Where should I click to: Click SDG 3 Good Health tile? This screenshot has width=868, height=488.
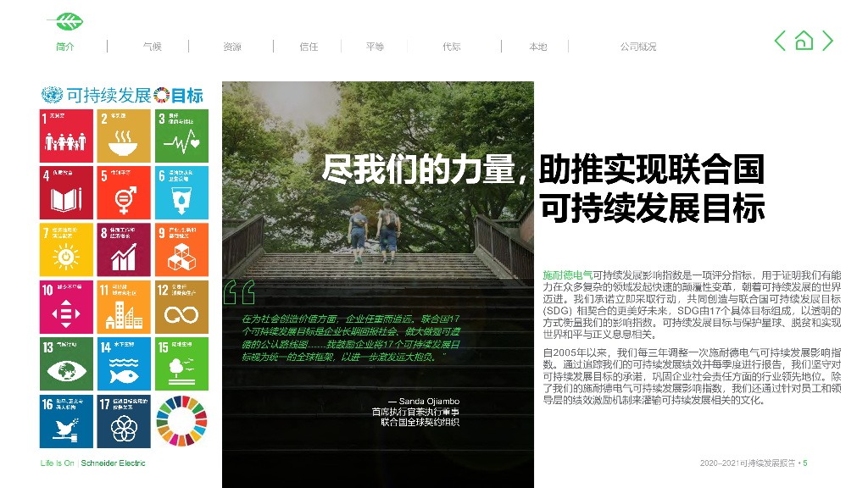181,136
